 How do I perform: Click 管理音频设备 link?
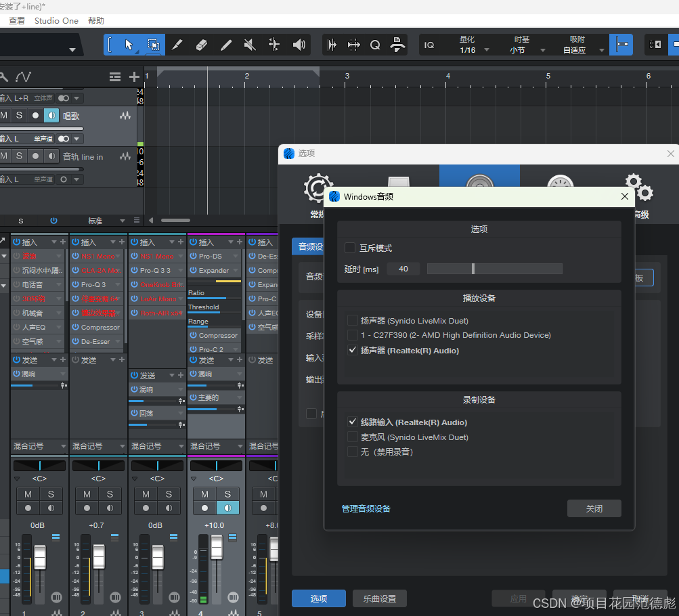[x=366, y=508]
